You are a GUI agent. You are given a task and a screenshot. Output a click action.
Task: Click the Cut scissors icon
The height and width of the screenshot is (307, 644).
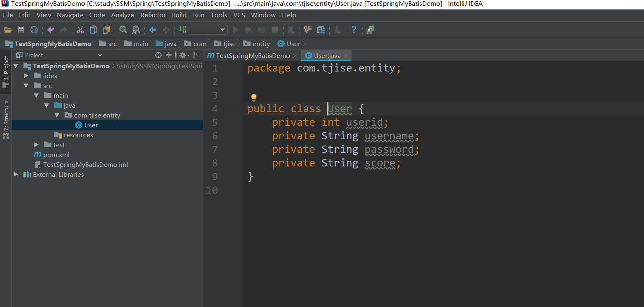click(80, 30)
